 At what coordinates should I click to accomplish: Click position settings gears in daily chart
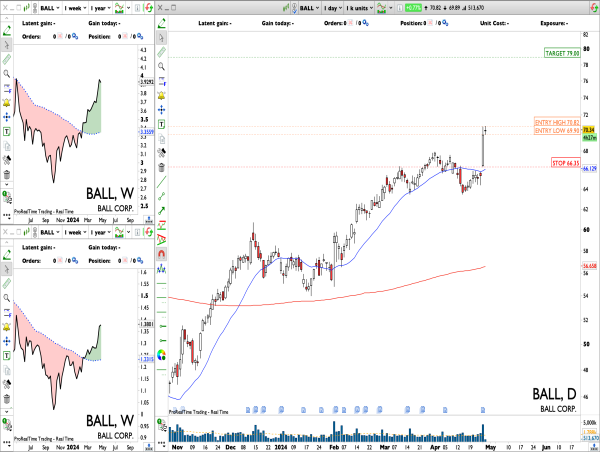pyautogui.click(x=445, y=23)
